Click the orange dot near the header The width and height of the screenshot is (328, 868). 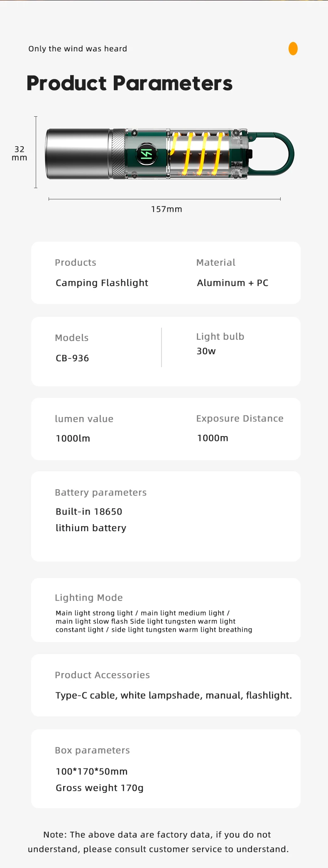tap(293, 49)
